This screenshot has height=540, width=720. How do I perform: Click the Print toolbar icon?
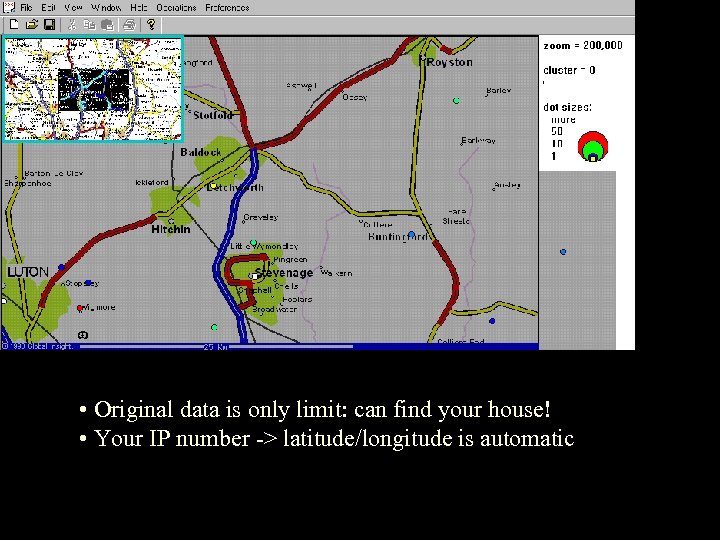tap(129, 25)
